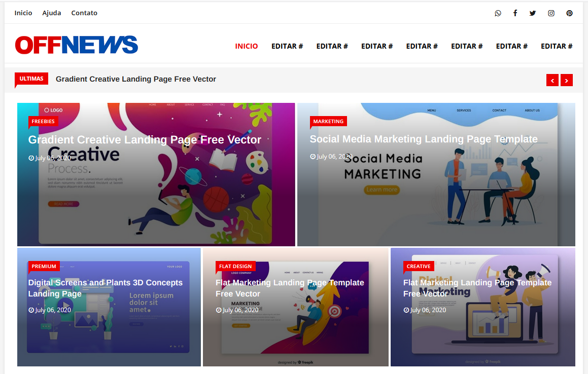This screenshot has width=588, height=374.
Task: Open the WhatsApp social icon
Action: pos(498,13)
